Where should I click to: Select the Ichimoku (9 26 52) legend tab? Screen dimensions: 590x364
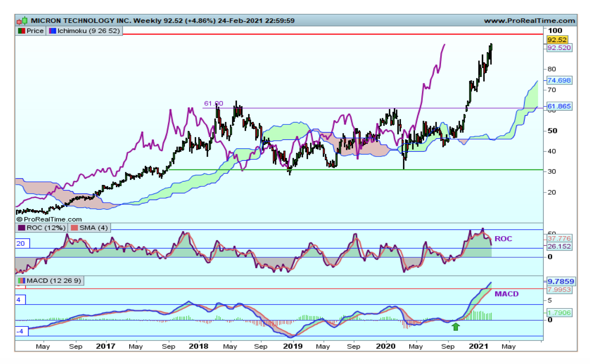coord(84,31)
